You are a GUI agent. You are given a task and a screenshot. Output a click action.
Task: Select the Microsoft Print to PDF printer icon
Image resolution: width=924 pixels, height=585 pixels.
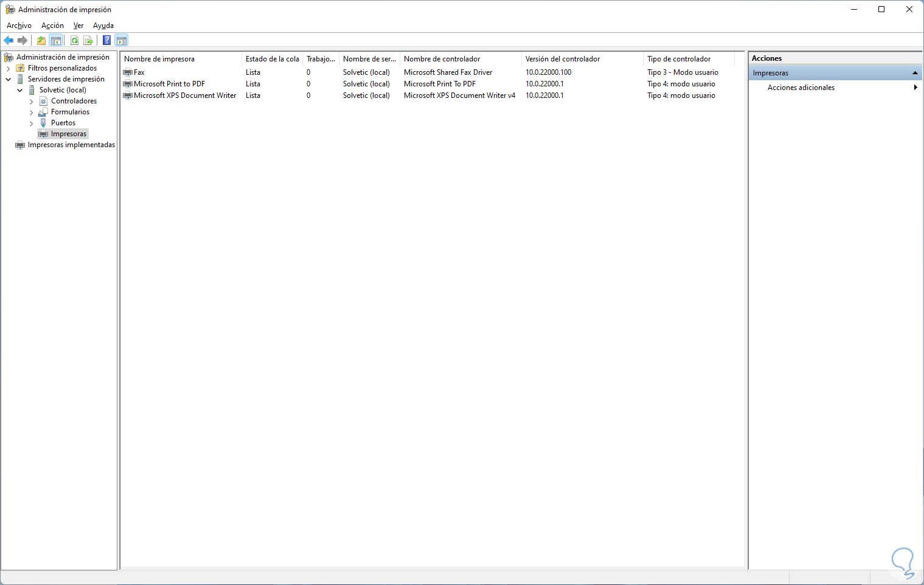coord(128,84)
